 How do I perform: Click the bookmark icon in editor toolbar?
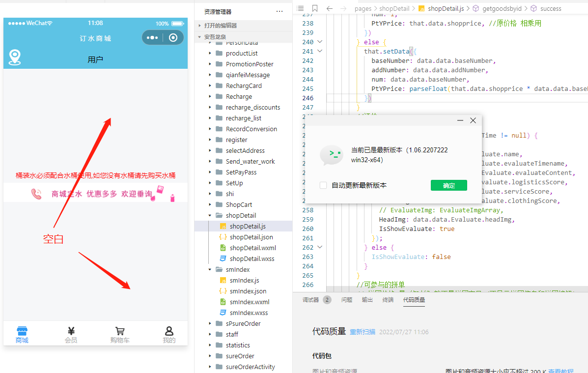click(314, 8)
